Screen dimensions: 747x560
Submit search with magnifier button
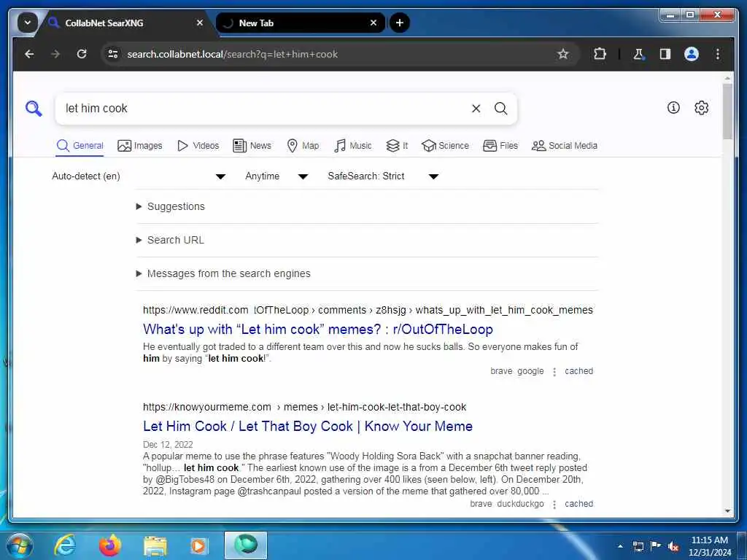[500, 109]
